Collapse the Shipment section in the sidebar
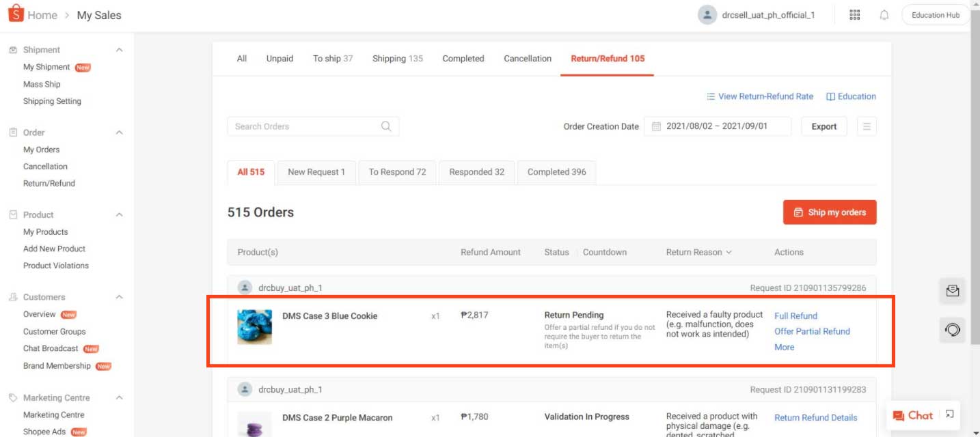The width and height of the screenshot is (980, 437). pos(119,49)
